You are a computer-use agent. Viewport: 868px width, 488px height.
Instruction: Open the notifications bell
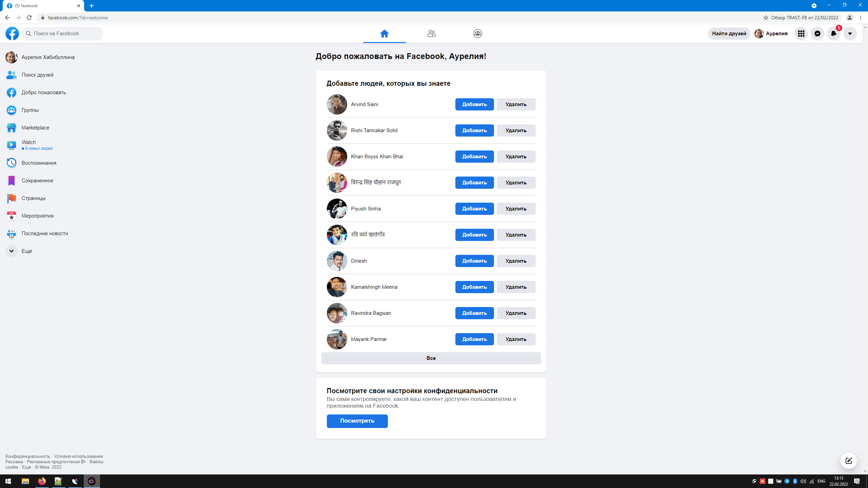(834, 33)
